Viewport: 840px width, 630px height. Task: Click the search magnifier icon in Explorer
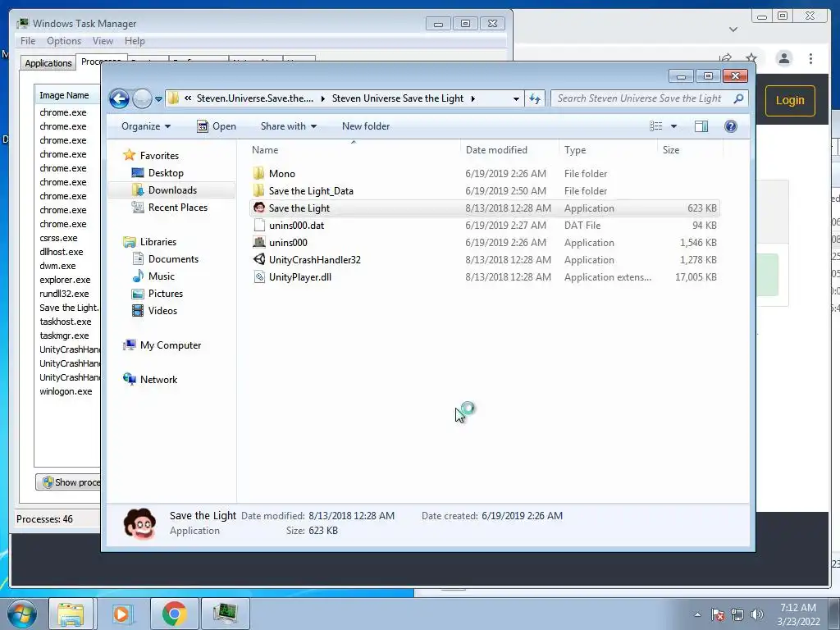pyautogui.click(x=739, y=98)
